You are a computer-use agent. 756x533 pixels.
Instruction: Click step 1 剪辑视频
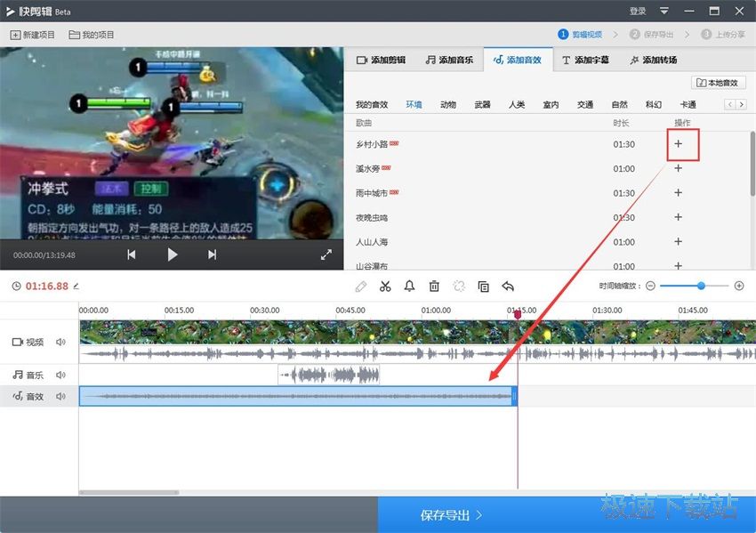pos(580,34)
